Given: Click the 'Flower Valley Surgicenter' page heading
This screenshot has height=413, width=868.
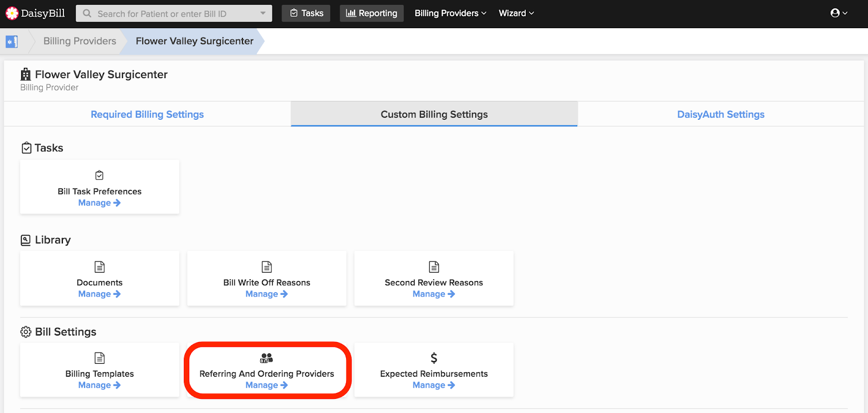Looking at the screenshot, I should pos(101,74).
